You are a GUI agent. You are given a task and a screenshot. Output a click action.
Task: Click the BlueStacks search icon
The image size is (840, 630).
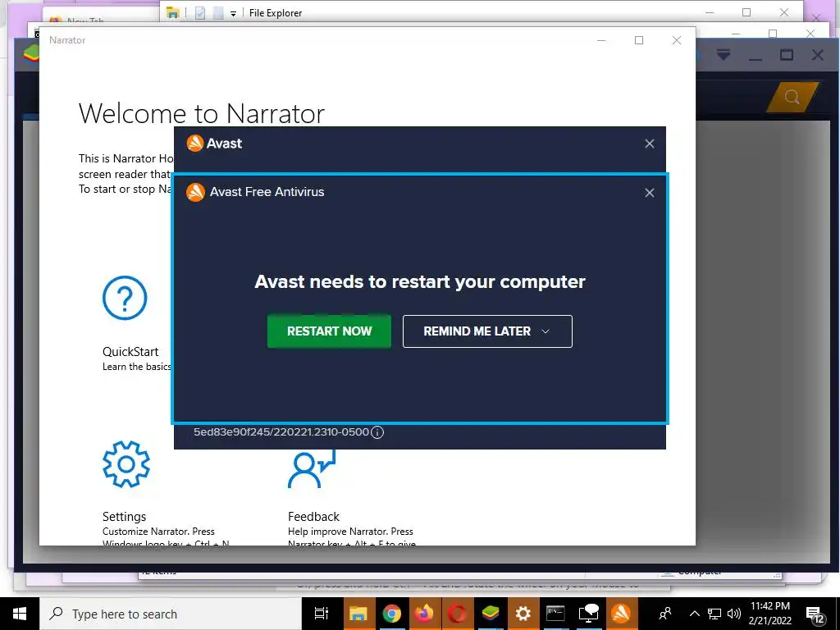pyautogui.click(x=792, y=97)
